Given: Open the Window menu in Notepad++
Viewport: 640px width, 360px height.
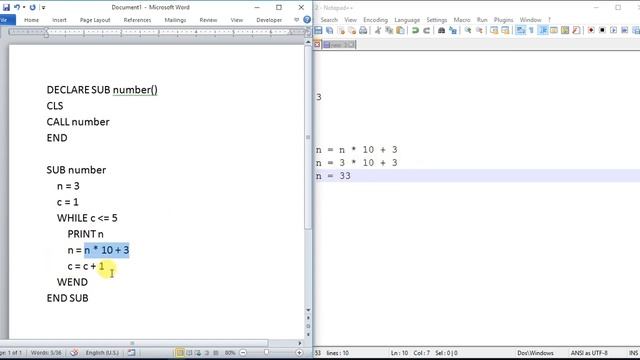Looking at the screenshot, I should (530, 20).
